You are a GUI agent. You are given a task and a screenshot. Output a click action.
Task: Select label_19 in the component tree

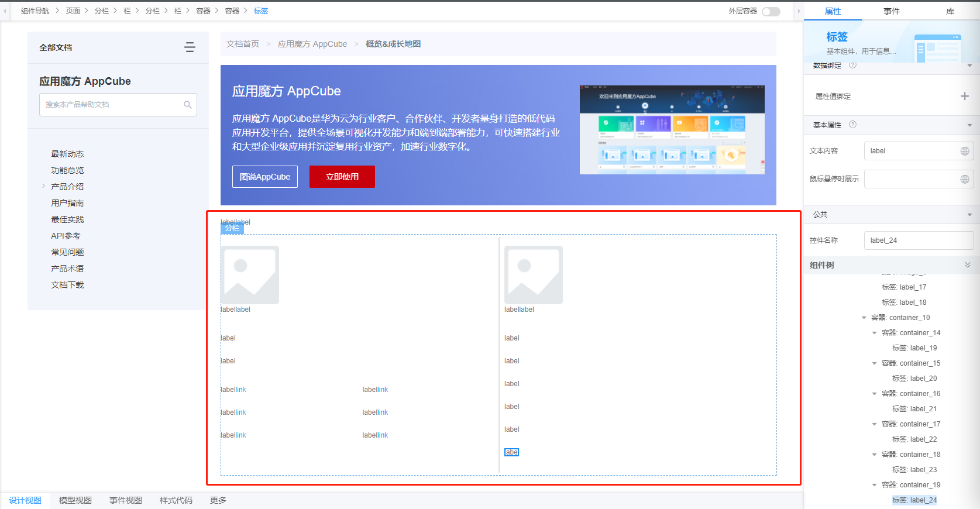(914, 348)
